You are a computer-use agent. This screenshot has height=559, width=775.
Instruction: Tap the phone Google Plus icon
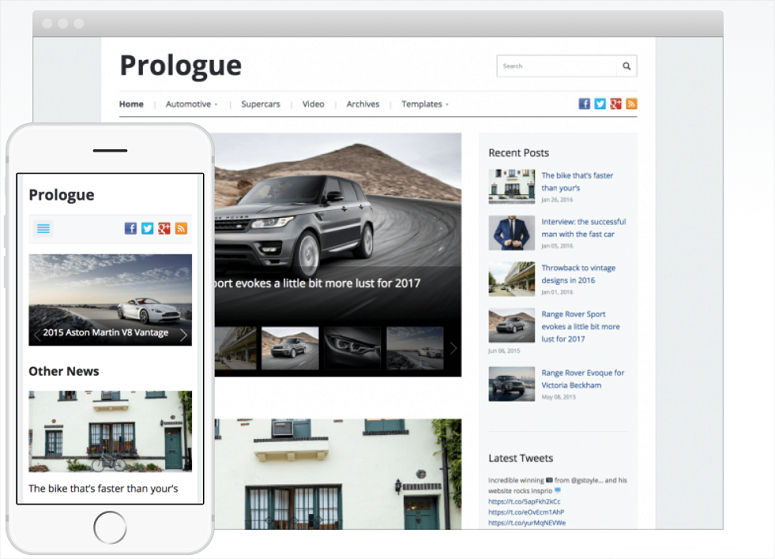click(x=164, y=228)
